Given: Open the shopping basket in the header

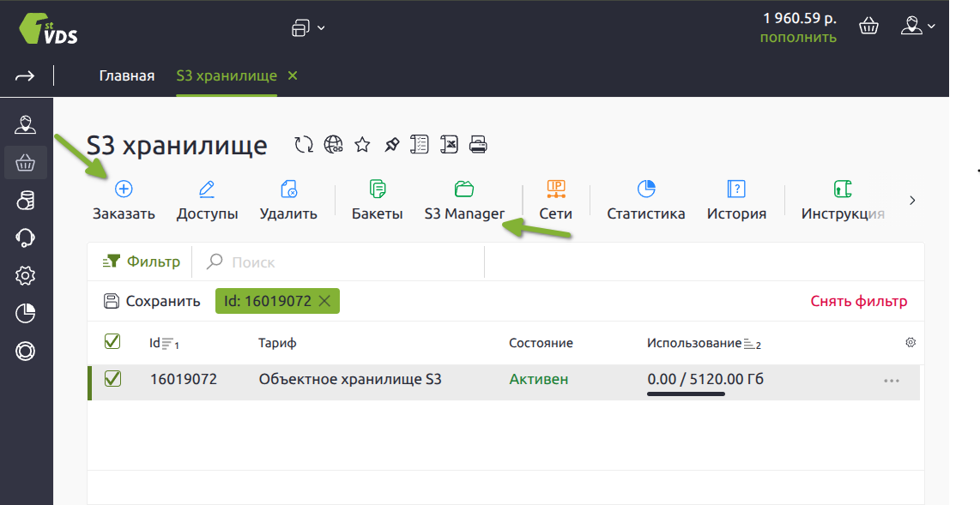Looking at the screenshot, I should pyautogui.click(x=868, y=27).
